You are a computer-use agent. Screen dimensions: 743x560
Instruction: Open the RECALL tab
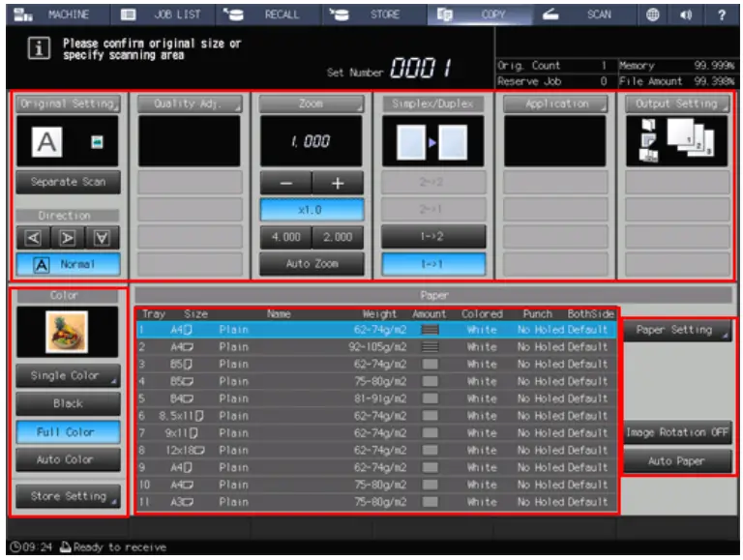coord(269,15)
